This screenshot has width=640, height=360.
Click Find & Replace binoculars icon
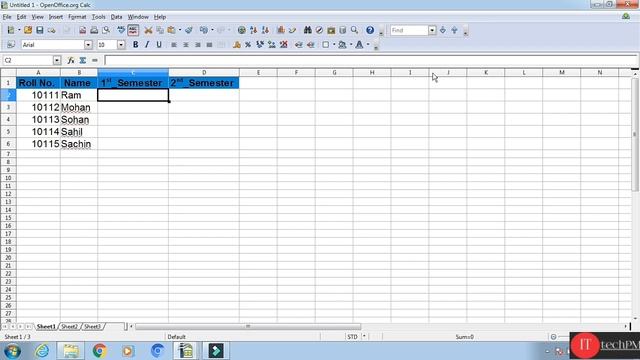click(x=307, y=30)
